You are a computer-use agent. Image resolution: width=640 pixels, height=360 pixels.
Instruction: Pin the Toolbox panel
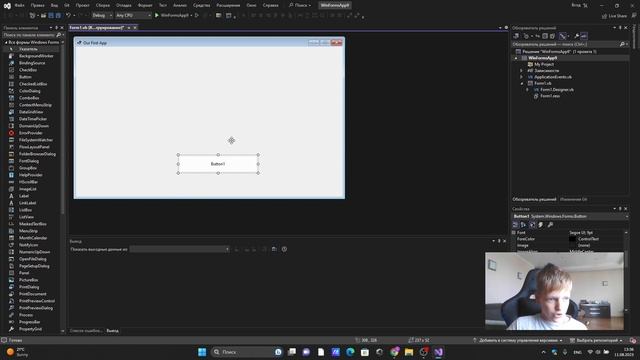(57, 28)
